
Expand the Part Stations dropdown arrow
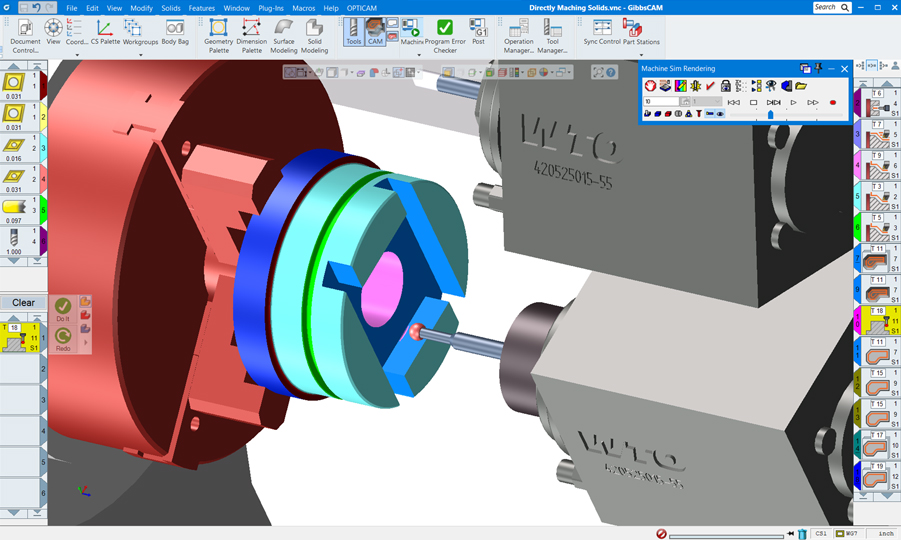pyautogui.click(x=641, y=55)
